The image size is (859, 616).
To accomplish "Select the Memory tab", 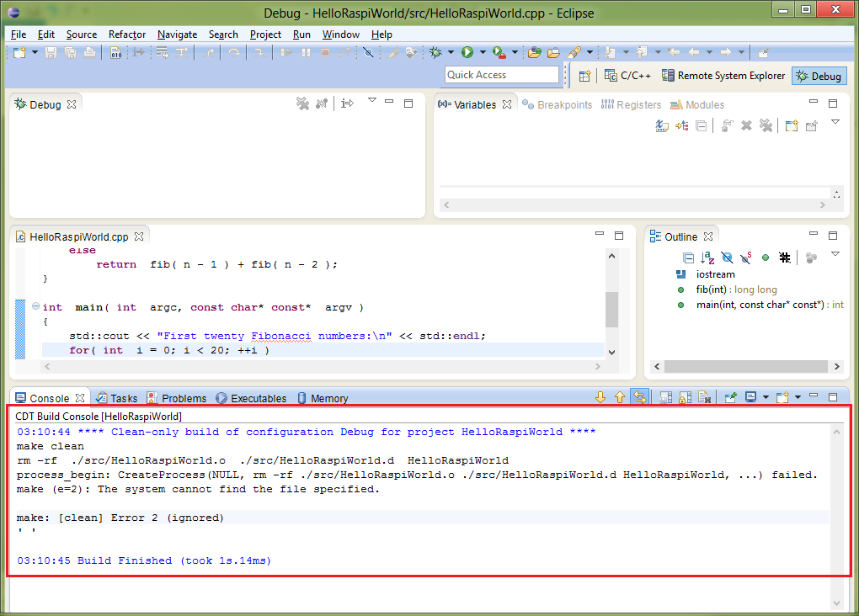I will coord(323,398).
